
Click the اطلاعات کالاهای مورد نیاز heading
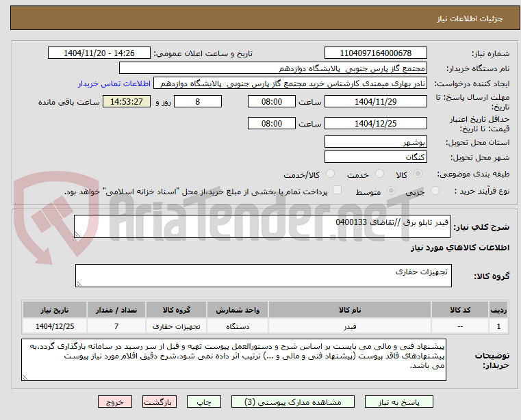point(460,248)
